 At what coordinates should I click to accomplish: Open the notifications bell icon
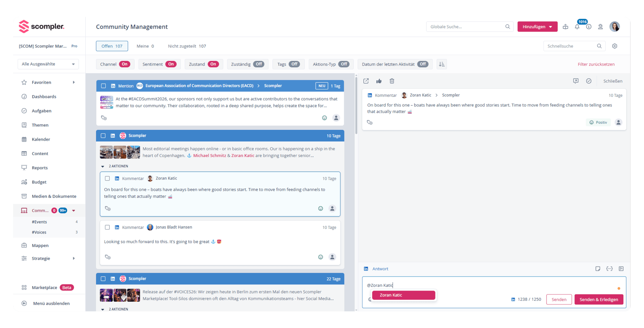point(577,27)
